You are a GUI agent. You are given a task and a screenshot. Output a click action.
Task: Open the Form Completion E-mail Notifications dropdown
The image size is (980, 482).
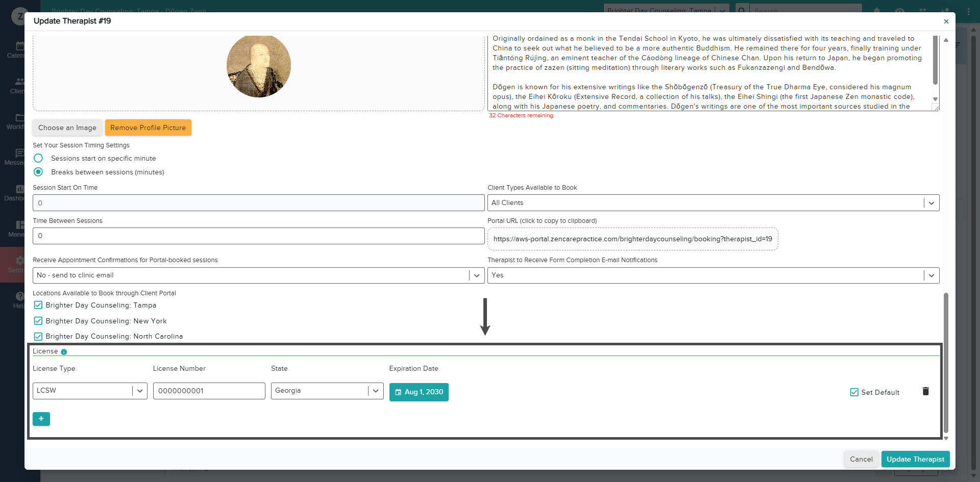point(713,275)
